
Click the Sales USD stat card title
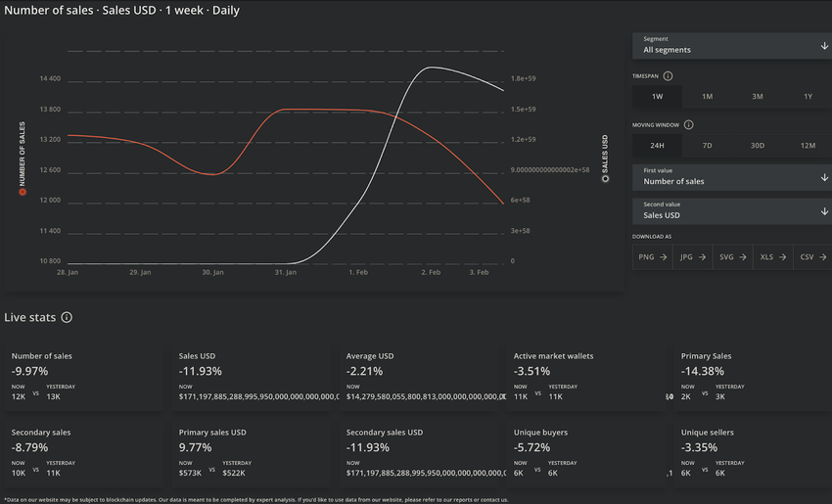pos(197,356)
